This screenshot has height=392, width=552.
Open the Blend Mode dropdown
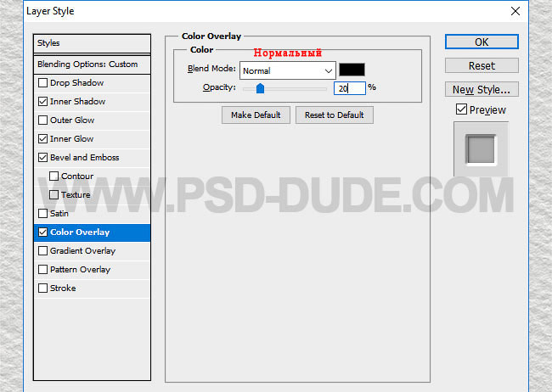pos(288,70)
